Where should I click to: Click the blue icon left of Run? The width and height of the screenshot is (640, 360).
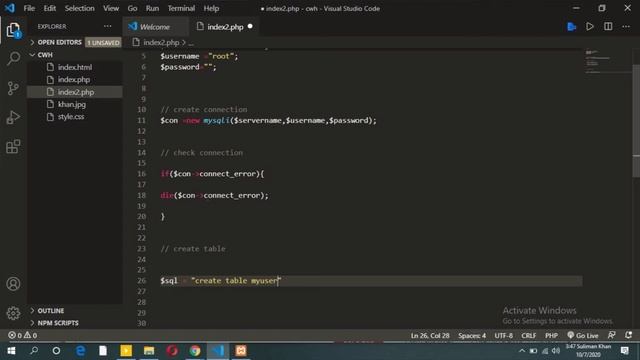coord(571,27)
